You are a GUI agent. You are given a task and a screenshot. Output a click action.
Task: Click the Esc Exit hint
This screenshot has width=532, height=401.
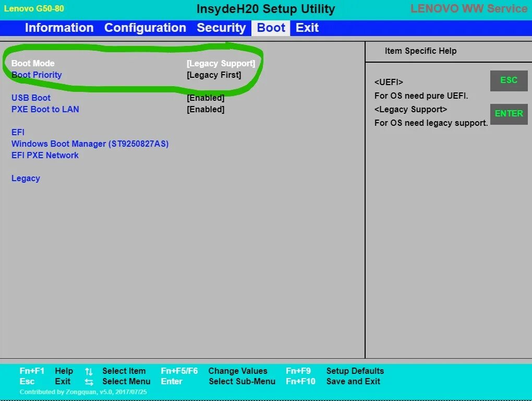(x=45, y=382)
